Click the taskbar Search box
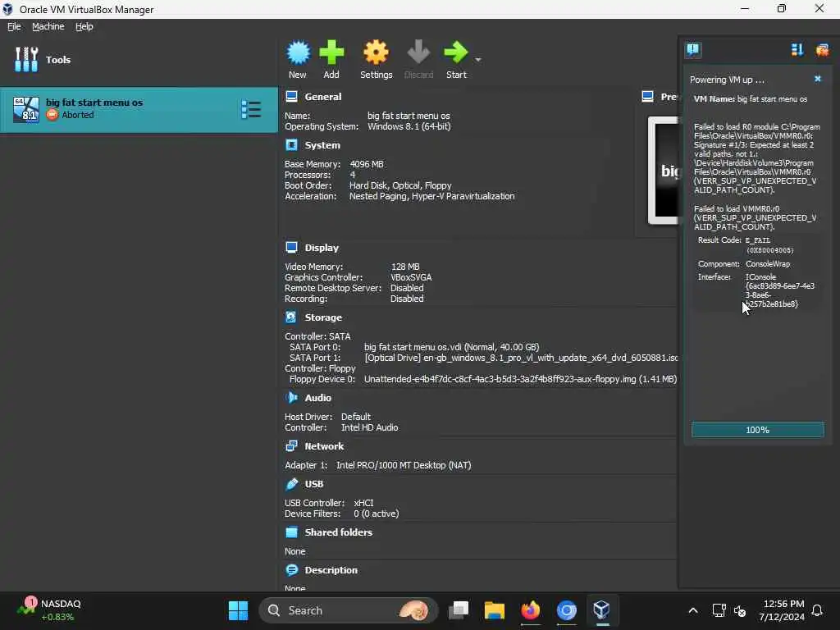This screenshot has width=840, height=630. (348, 610)
